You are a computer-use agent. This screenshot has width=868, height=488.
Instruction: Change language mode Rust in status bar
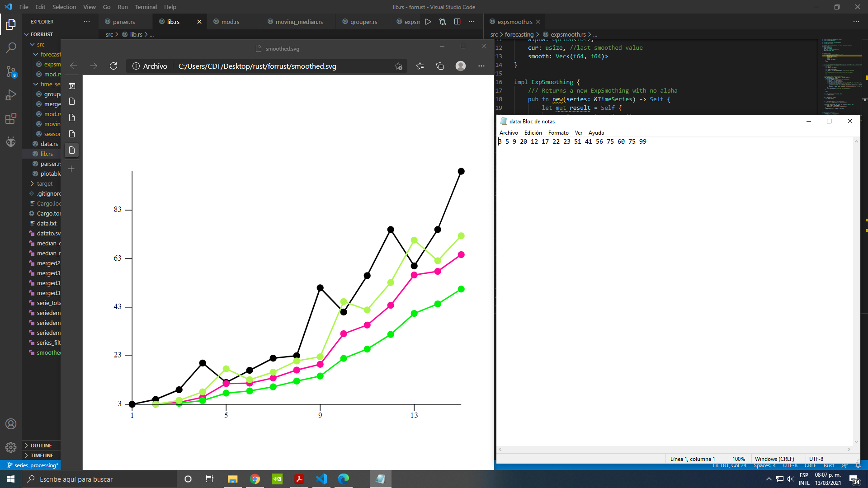click(x=829, y=466)
